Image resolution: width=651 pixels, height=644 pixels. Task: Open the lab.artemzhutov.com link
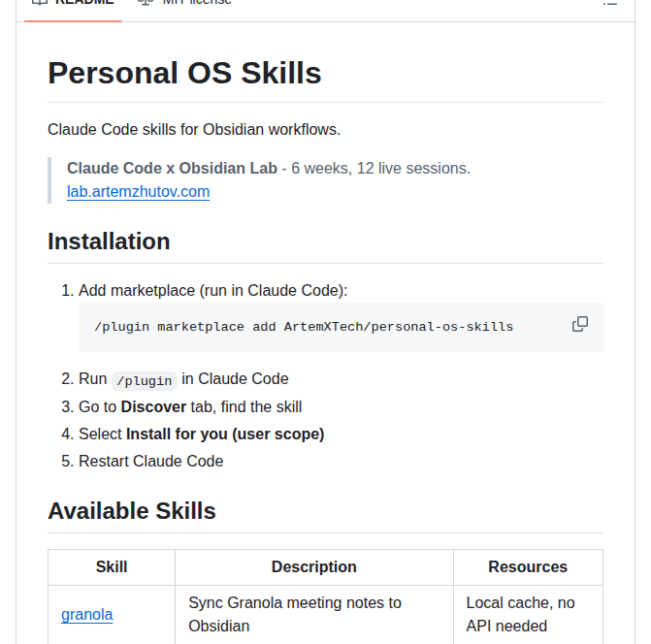pyautogui.click(x=139, y=191)
